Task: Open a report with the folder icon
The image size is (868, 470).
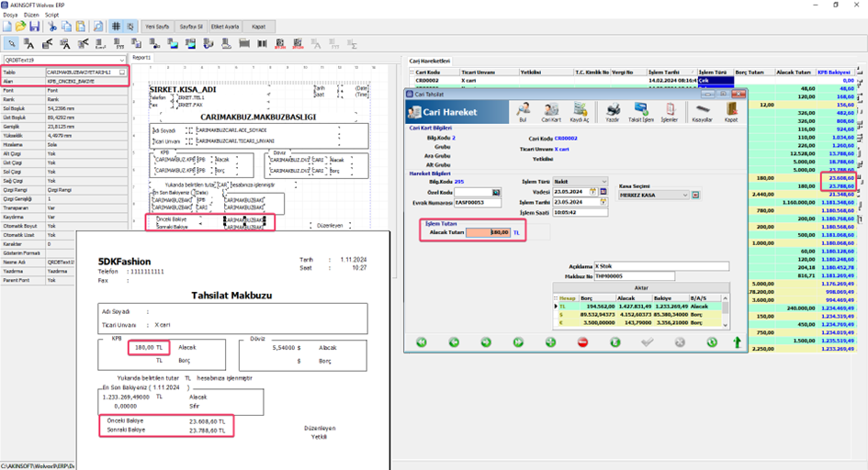Action: point(20,27)
